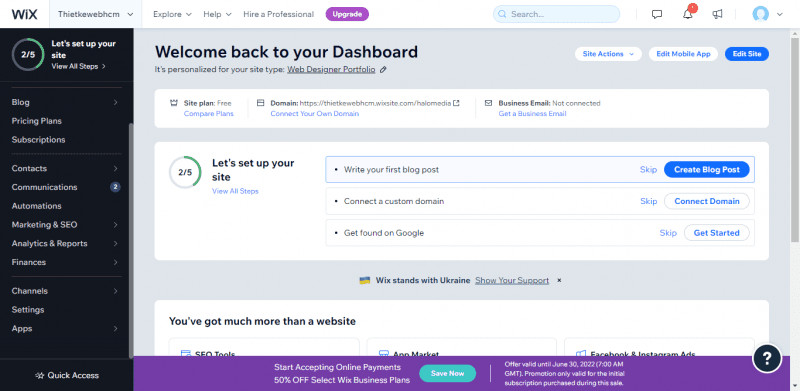Open the megaphone announcements icon

click(x=717, y=14)
